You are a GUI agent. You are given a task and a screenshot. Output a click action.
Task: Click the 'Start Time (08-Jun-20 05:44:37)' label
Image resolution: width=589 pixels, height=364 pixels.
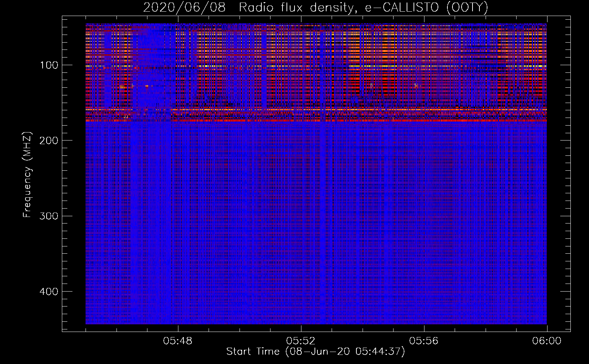tap(316, 352)
